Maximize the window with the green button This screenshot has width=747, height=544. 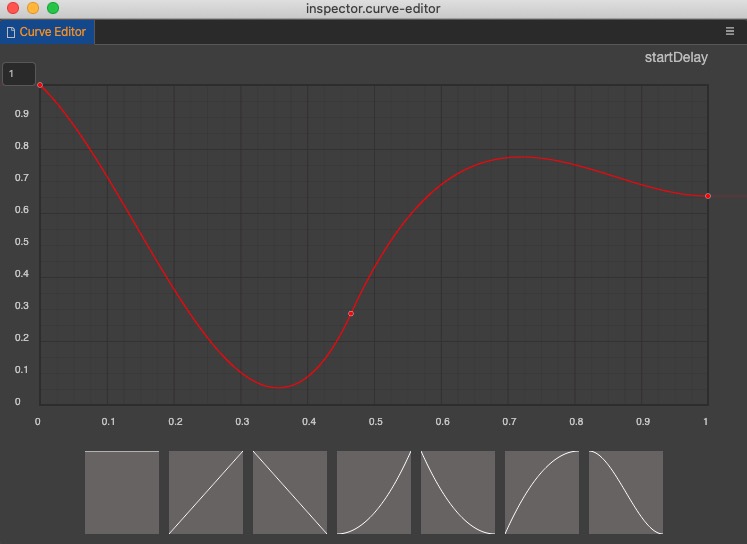[53, 8]
